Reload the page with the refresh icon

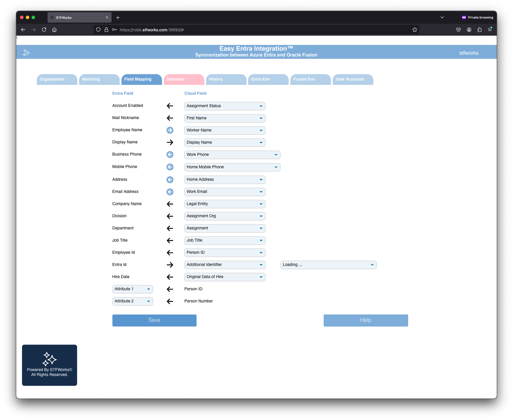pos(44,30)
